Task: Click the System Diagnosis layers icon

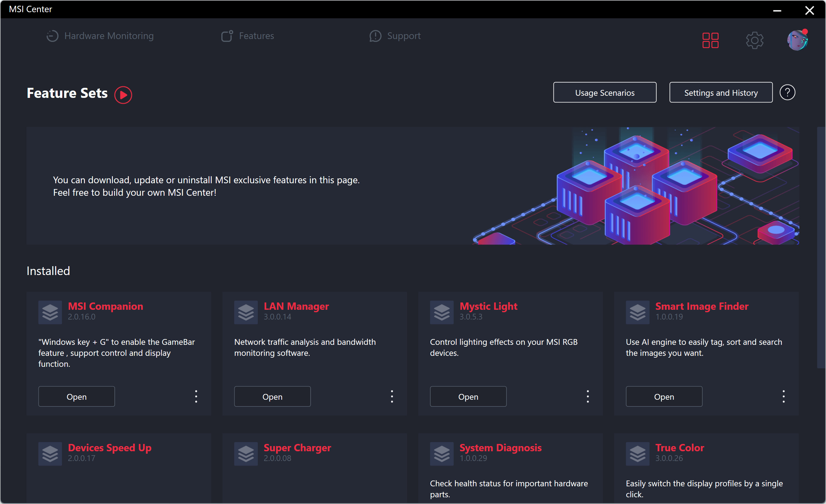Action: coord(442,453)
